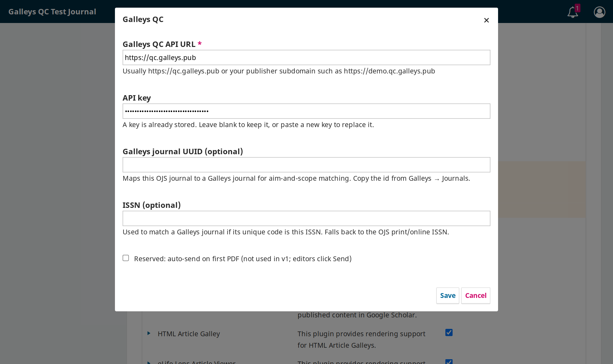Viewport: 613px width, 364px height.
Task: Click the Reserved auto-send checkbox label text
Action: 243,259
